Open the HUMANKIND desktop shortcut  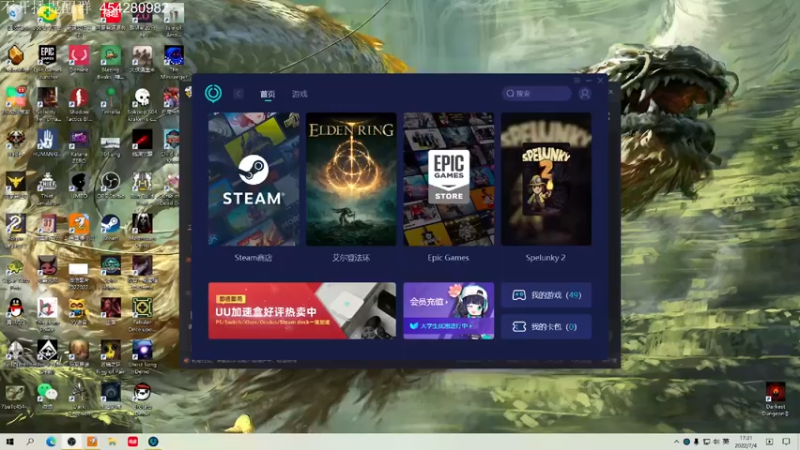tap(47, 143)
